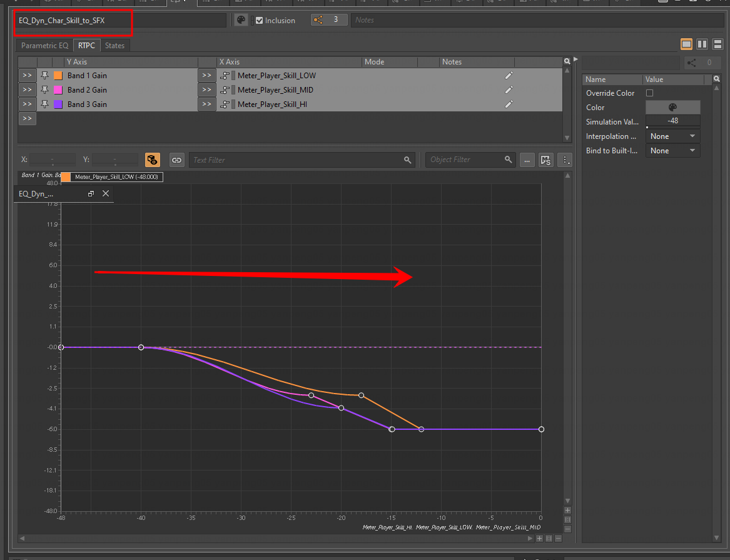Reset the graph's vertical zoom with the 1:1 button
The height and width of the screenshot is (560, 730).
[x=567, y=519]
